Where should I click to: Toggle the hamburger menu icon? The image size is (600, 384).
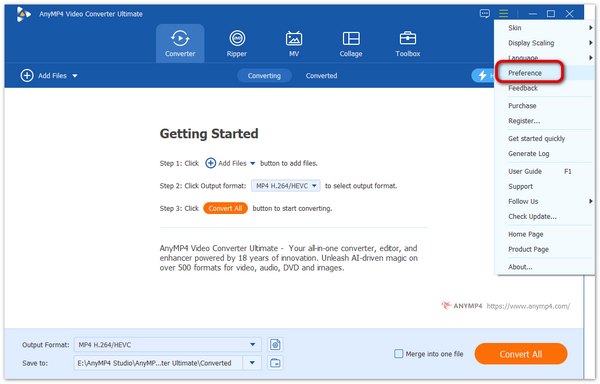coord(504,14)
